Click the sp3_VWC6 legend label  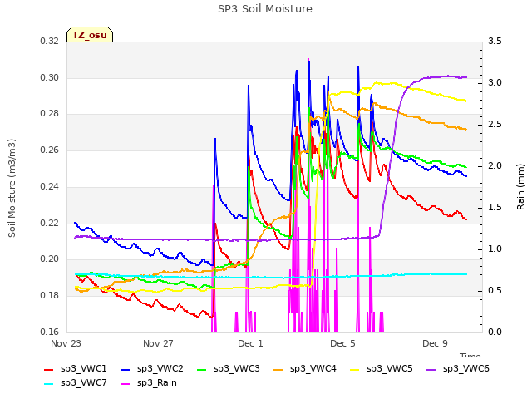click(466, 369)
